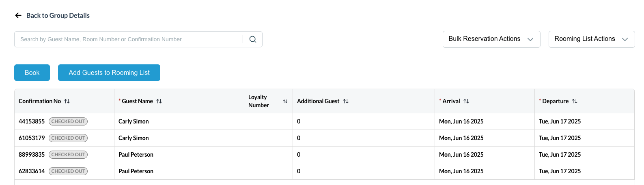Go back to Group Details
The height and width of the screenshot is (185, 644).
point(58,15)
